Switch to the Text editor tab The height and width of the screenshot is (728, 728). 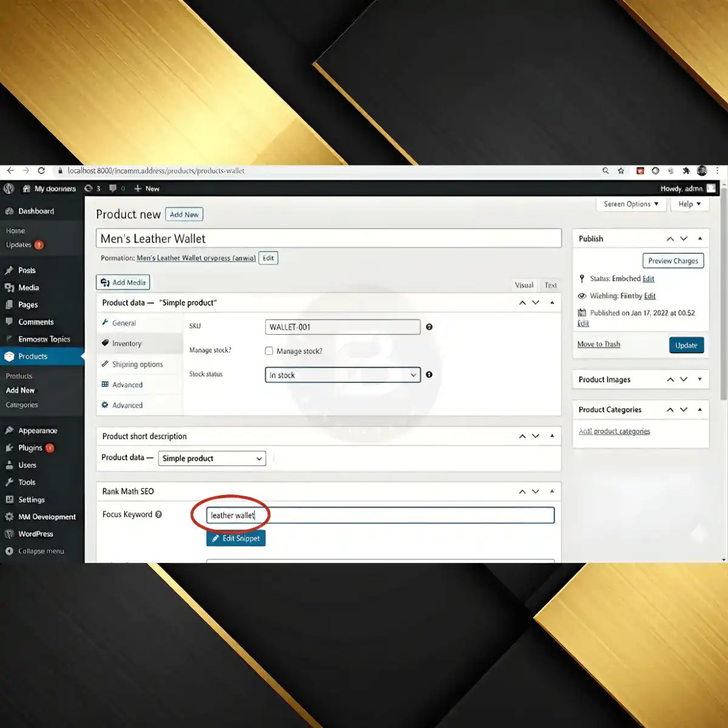point(550,285)
